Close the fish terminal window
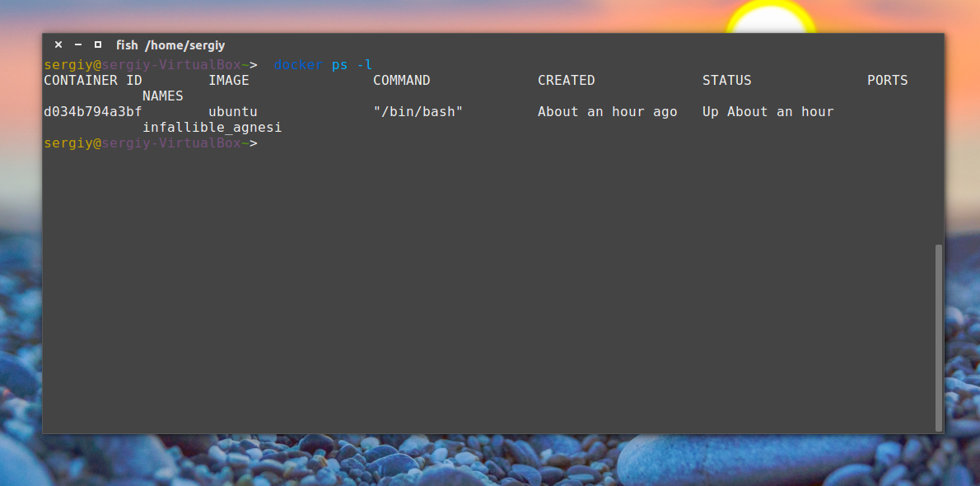980x486 pixels. (x=58, y=45)
